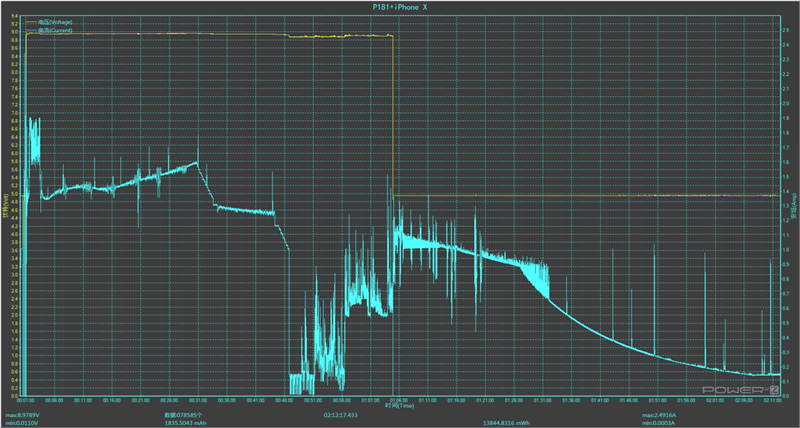The image size is (800, 428).
Task: Select the 13844.8316 mWh energy value
Action: click(x=507, y=423)
